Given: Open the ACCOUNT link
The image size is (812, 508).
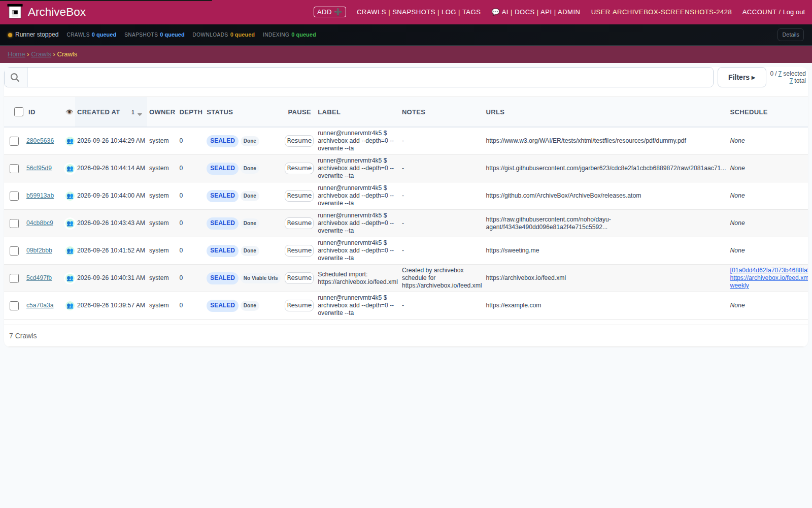Looking at the screenshot, I should (x=759, y=12).
